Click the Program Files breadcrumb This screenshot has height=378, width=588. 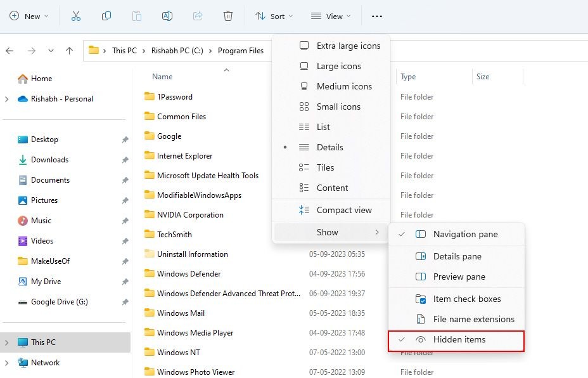pyautogui.click(x=241, y=51)
